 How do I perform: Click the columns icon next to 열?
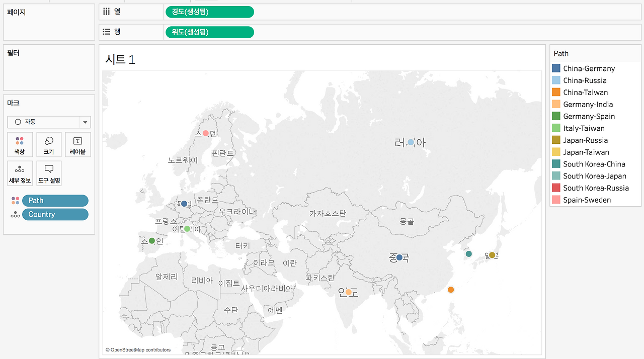[x=106, y=12]
